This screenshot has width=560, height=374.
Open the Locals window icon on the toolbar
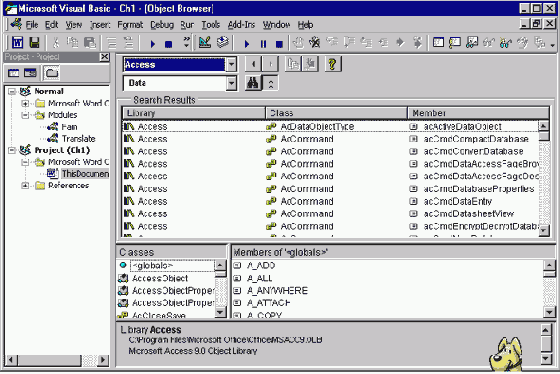pos(438,43)
